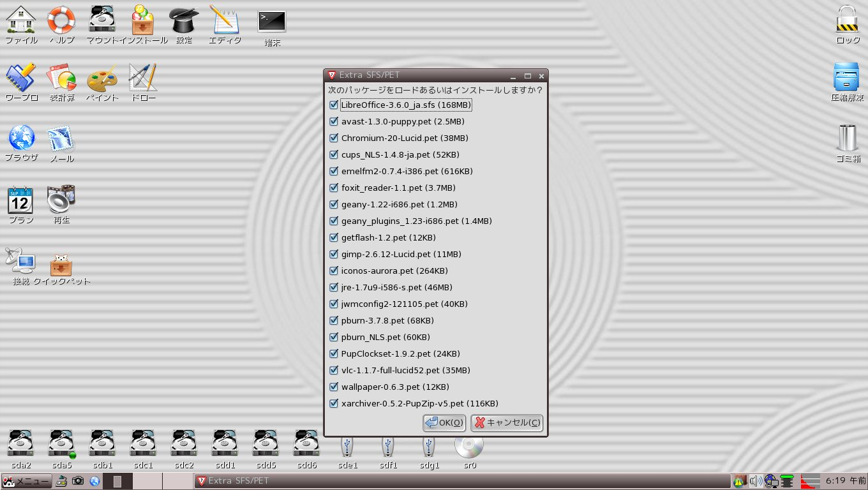This screenshot has height=490, width=868.
Task: Uncheck avast-1.3.0-puppy.pet package
Action: click(334, 121)
